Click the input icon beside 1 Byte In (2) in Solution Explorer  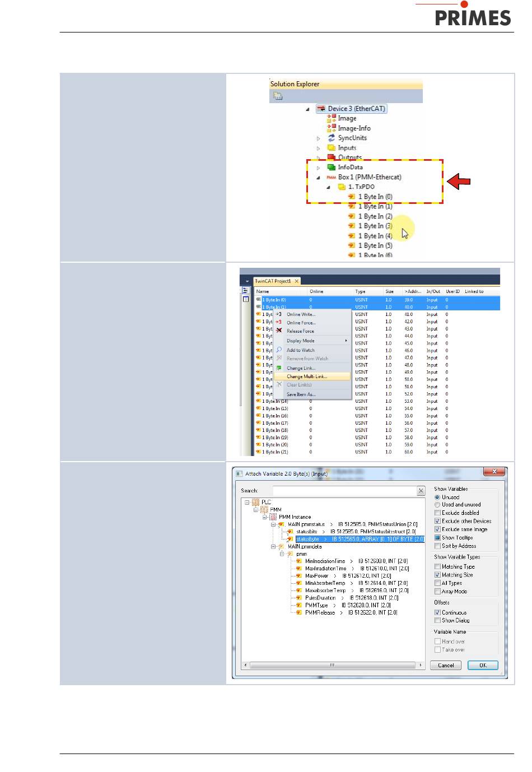(x=352, y=216)
